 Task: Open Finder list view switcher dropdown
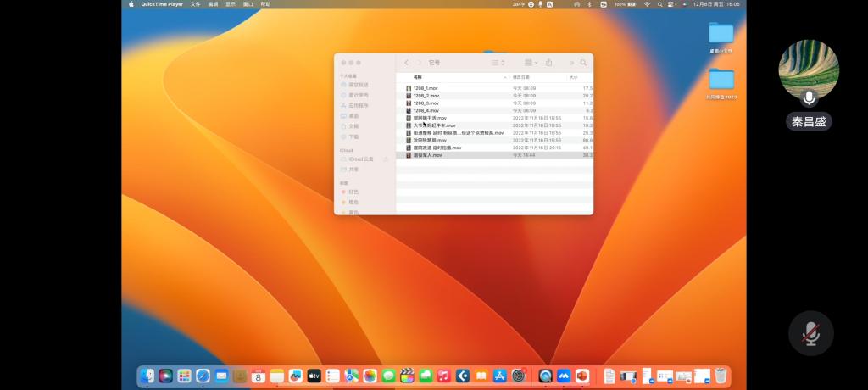498,63
